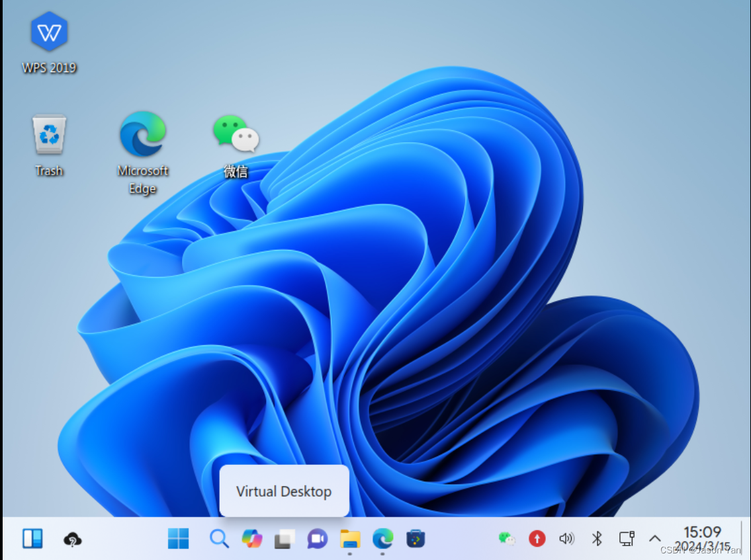Open the network display tray icon
Viewport: 751px width, 560px height.
pyautogui.click(x=627, y=539)
